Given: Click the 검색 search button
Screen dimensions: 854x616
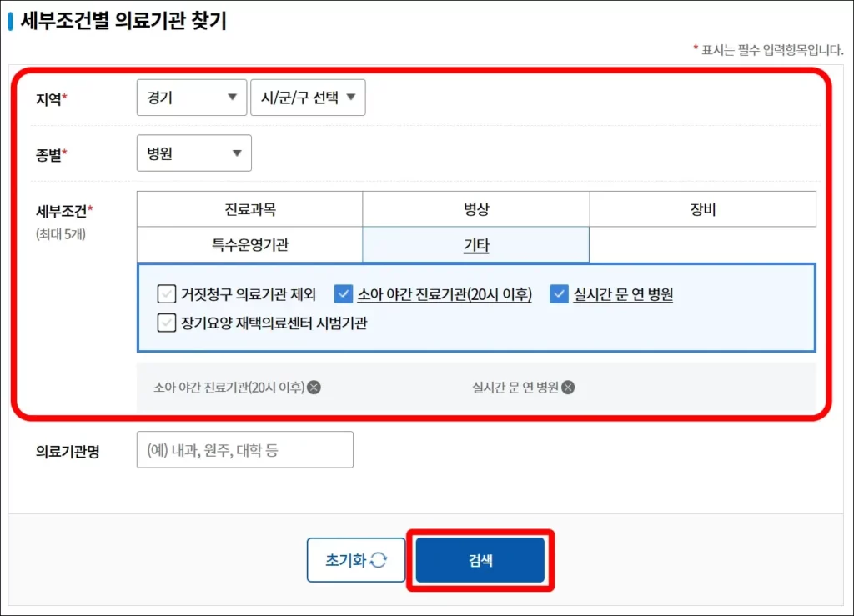Looking at the screenshot, I should coord(480,560).
